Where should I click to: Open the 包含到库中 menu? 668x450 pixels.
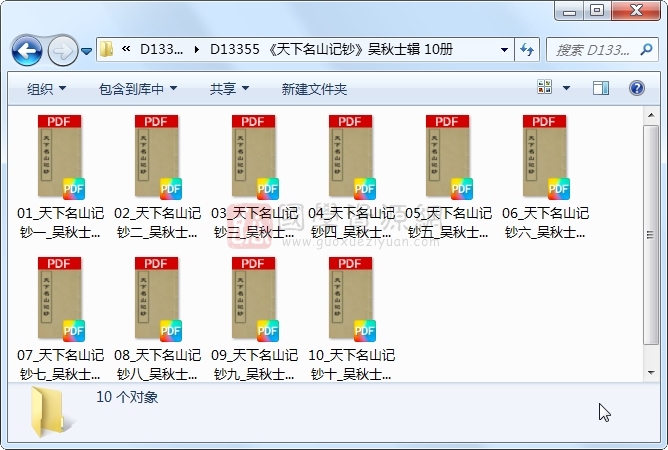[138, 89]
